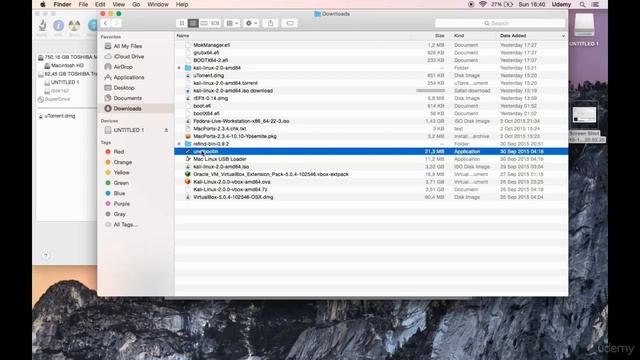The image size is (640, 360).
Task: Switch Finder to column view
Action: click(204, 23)
